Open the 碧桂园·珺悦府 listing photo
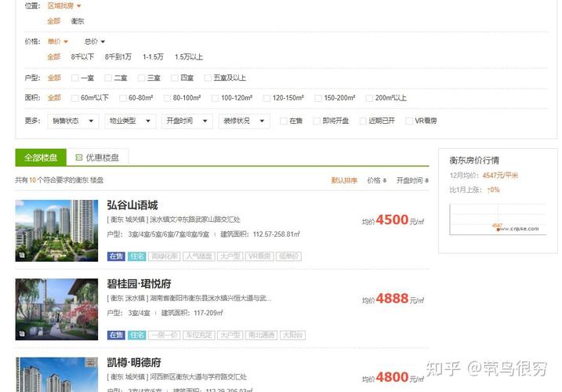The image size is (562, 392). pos(56,310)
